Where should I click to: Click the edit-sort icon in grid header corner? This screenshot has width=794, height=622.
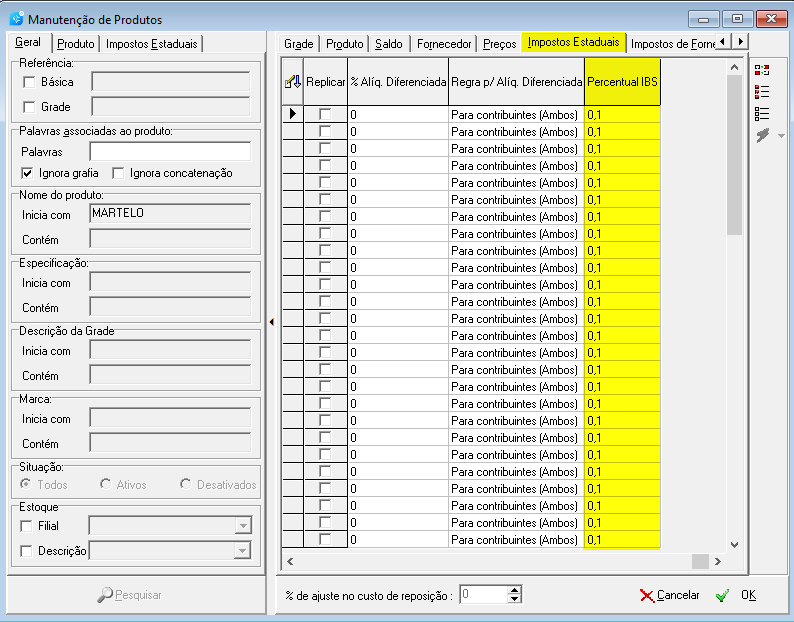(x=293, y=82)
